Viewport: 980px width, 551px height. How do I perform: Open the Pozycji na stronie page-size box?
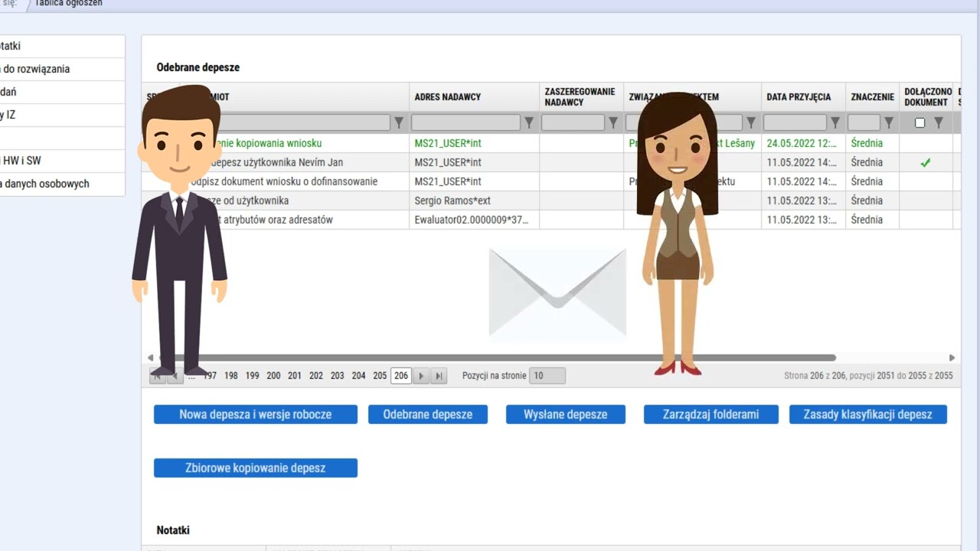[547, 376]
